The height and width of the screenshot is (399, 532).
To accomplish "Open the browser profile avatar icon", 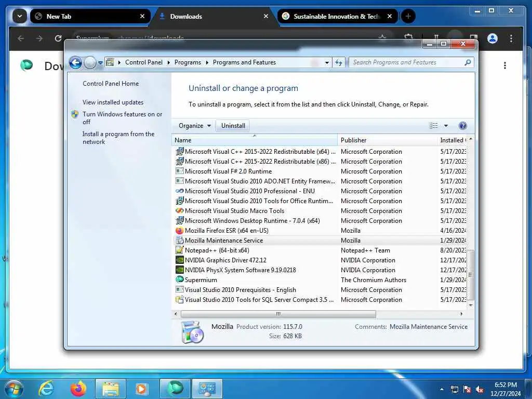I will pos(493,38).
